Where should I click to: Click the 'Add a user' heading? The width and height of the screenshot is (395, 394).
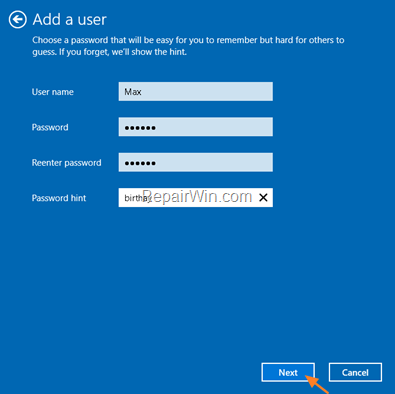(69, 19)
